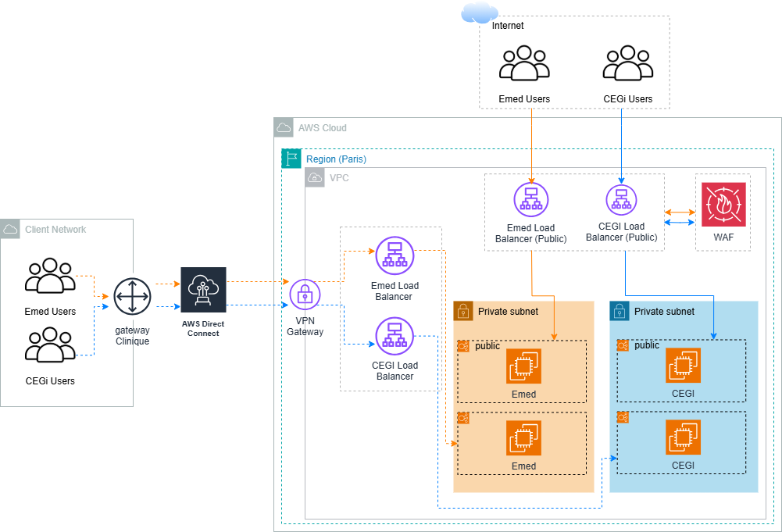Click auto scaling icon of public CEGI group
The height and width of the screenshot is (532, 782).
click(x=623, y=345)
